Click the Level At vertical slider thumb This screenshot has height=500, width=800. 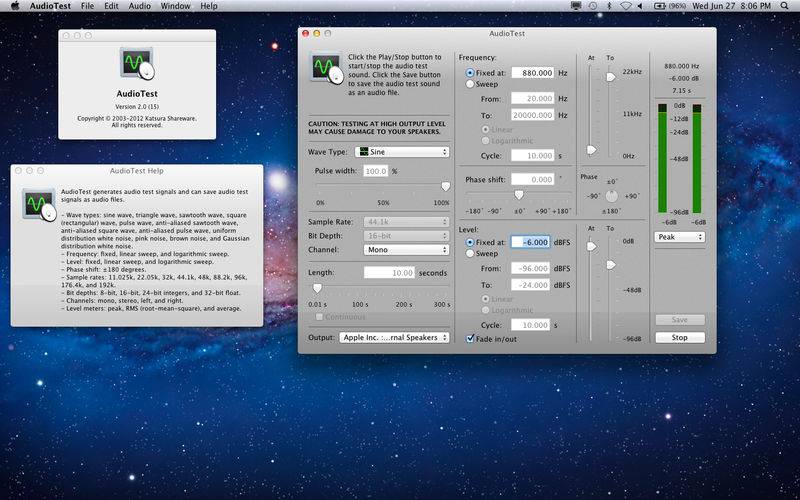591,246
